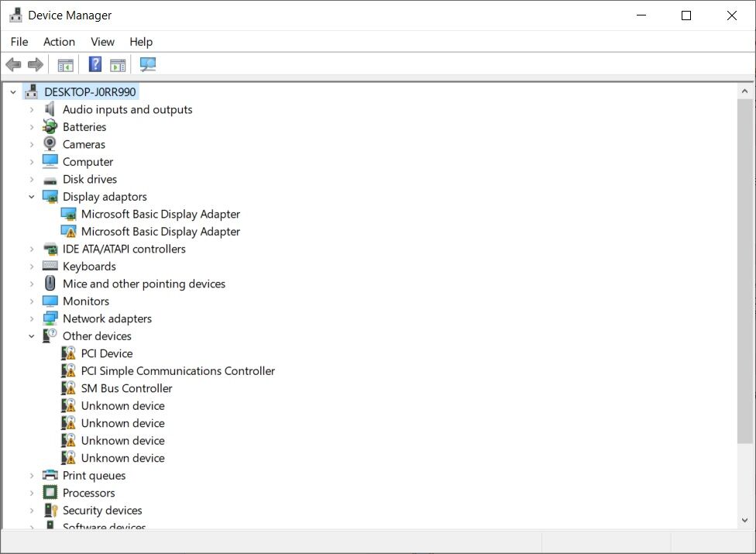Screen dimensions: 756x554
Task: Click the Monitors category icon
Action: point(50,301)
